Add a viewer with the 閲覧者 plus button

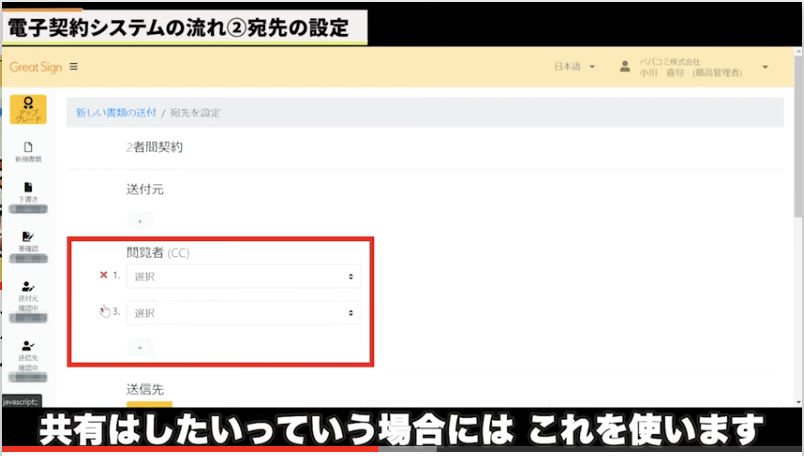140,346
